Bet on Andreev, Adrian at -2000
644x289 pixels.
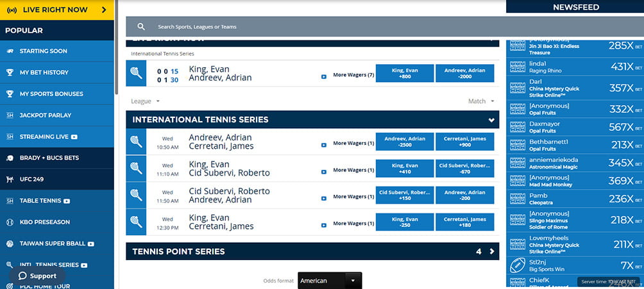pos(465,73)
